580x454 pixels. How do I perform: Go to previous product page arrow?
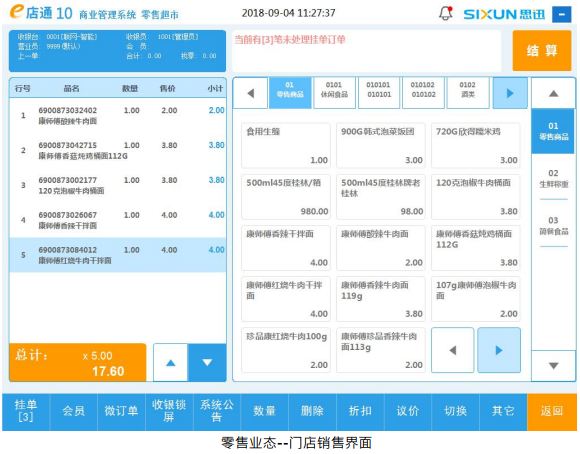pyautogui.click(x=452, y=350)
